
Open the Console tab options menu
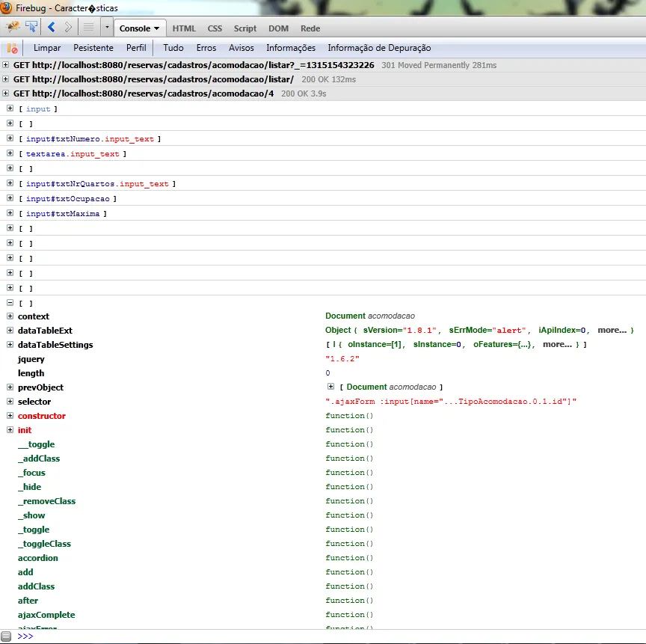click(156, 28)
